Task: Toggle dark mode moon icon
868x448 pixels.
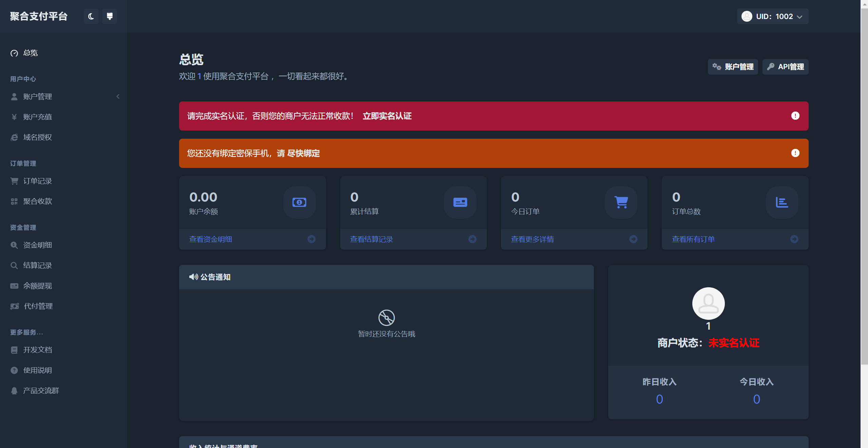Action: (x=91, y=16)
